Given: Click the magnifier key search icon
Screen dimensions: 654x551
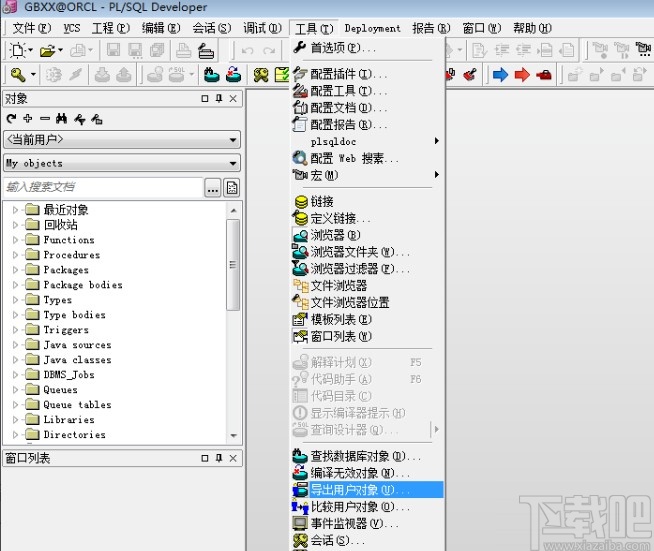Looking at the screenshot, I should point(18,75).
